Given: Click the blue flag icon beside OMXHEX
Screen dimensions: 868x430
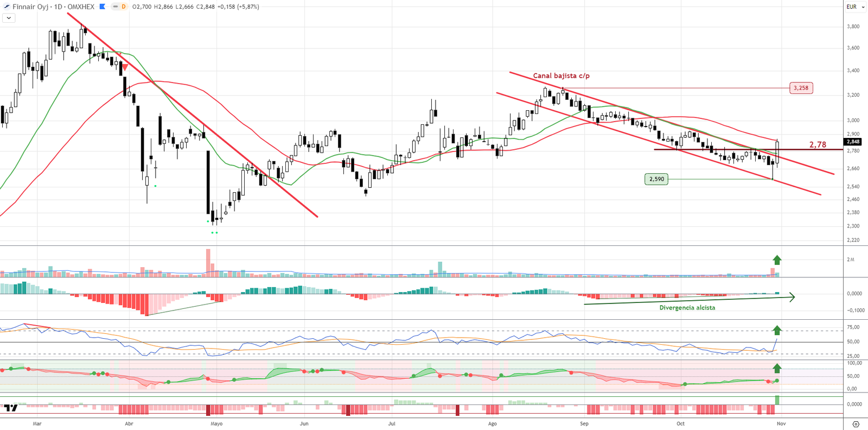Looking at the screenshot, I should [x=103, y=7].
